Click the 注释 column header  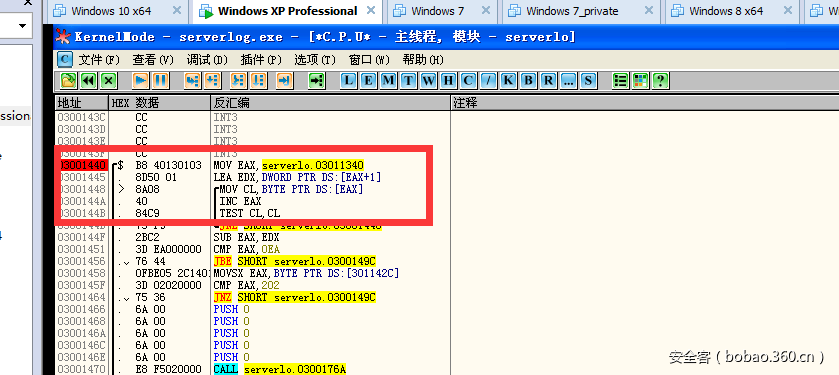pos(644,103)
